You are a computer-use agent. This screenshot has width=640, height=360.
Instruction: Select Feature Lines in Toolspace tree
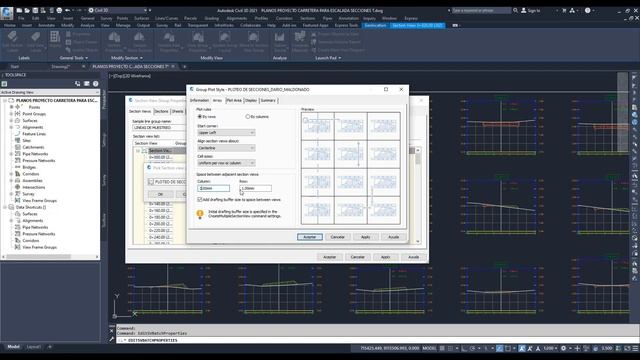point(34,134)
